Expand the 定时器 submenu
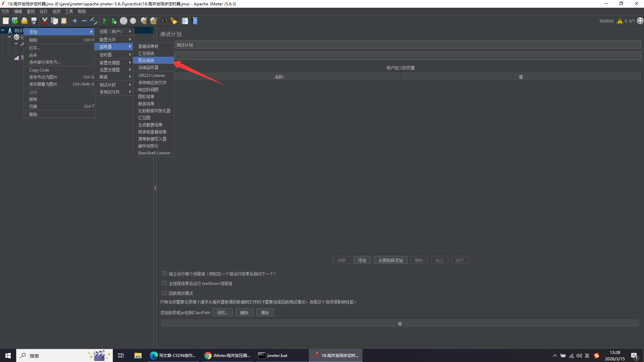Screen dimensions: 644x362 [x=114, y=55]
